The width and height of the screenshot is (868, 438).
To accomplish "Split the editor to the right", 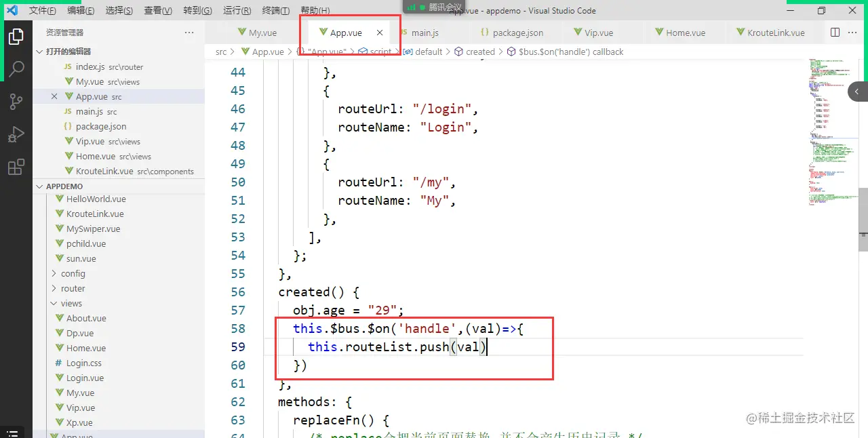I will (x=835, y=33).
